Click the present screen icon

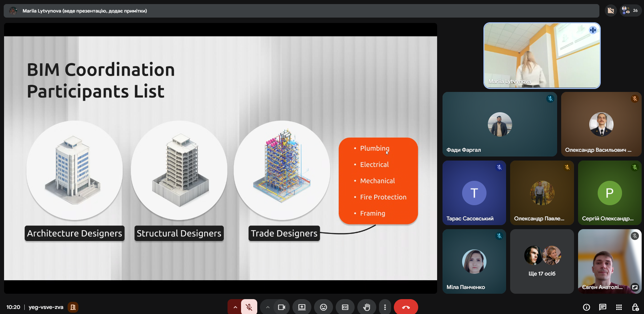pos(302,307)
